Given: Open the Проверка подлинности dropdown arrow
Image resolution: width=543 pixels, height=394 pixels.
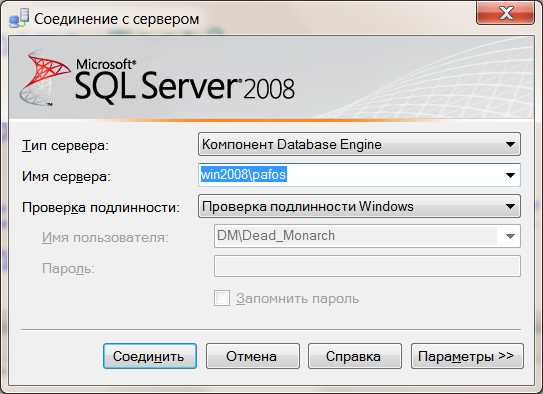Looking at the screenshot, I should point(510,206).
